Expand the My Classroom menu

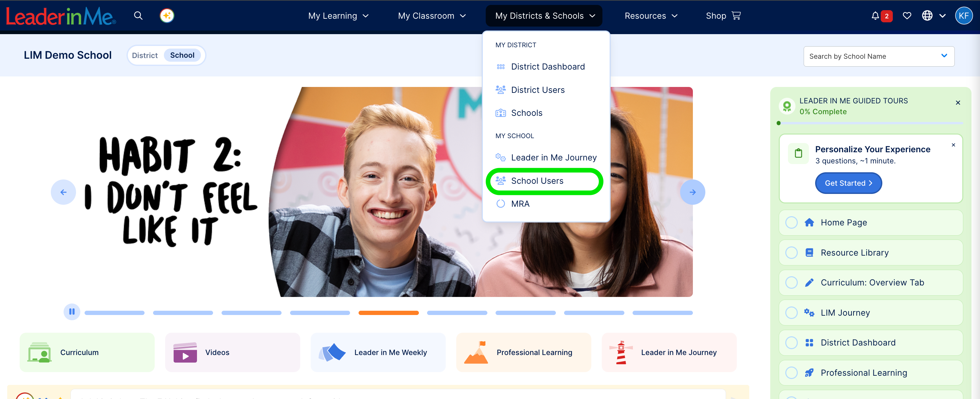coord(432,16)
